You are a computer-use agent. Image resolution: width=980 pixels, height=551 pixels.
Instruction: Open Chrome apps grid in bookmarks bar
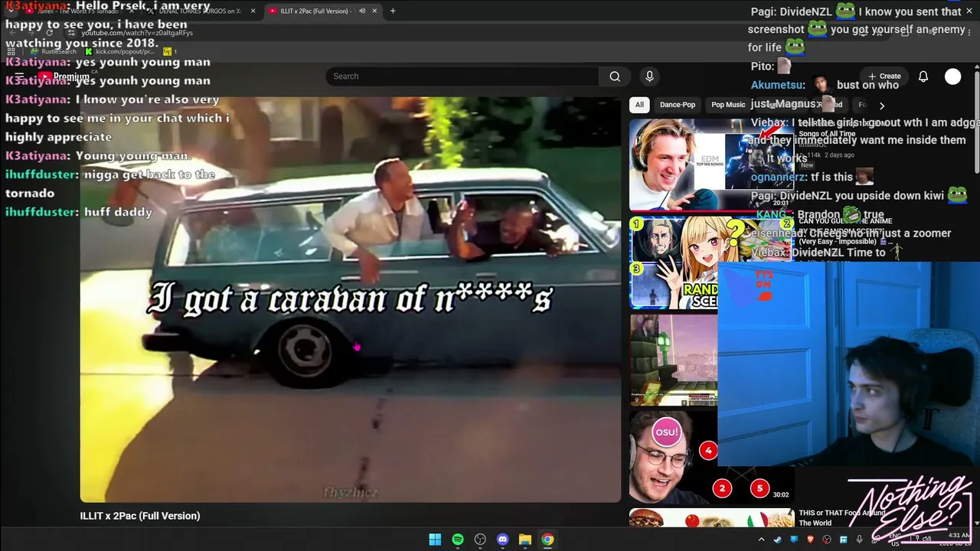coord(11,51)
